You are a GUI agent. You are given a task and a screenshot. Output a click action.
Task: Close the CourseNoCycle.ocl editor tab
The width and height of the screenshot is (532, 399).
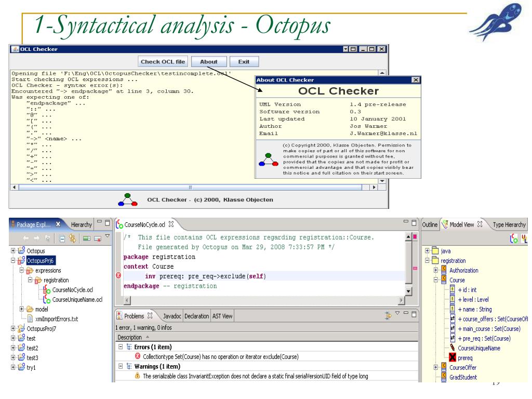(171, 224)
